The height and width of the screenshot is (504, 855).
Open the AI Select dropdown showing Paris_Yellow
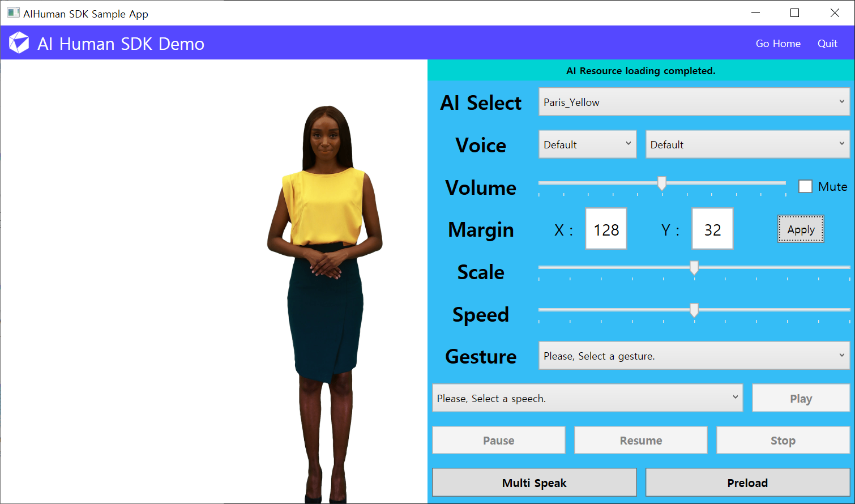[x=694, y=102]
